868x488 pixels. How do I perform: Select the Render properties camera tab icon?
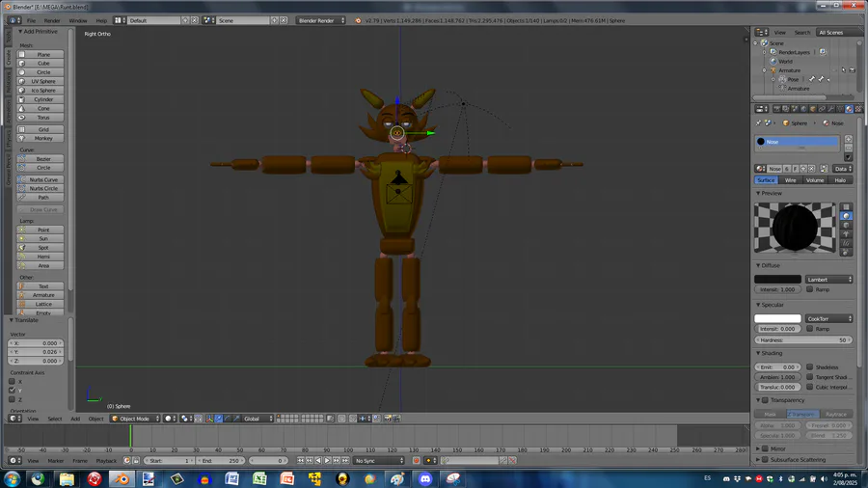(776, 109)
